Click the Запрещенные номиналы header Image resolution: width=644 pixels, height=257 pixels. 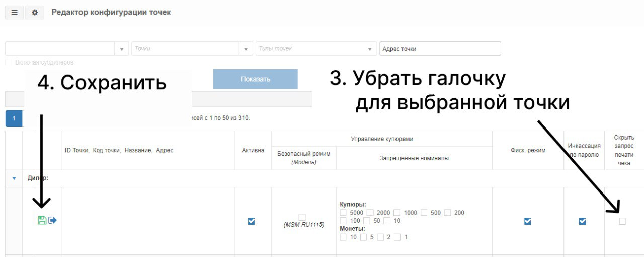tap(414, 158)
